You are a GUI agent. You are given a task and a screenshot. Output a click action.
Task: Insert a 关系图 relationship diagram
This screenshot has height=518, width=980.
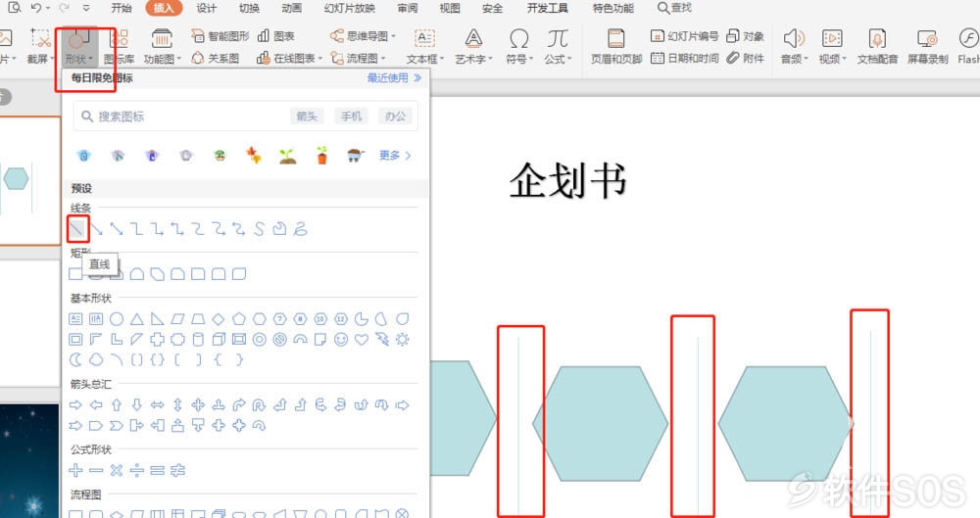tap(215, 58)
